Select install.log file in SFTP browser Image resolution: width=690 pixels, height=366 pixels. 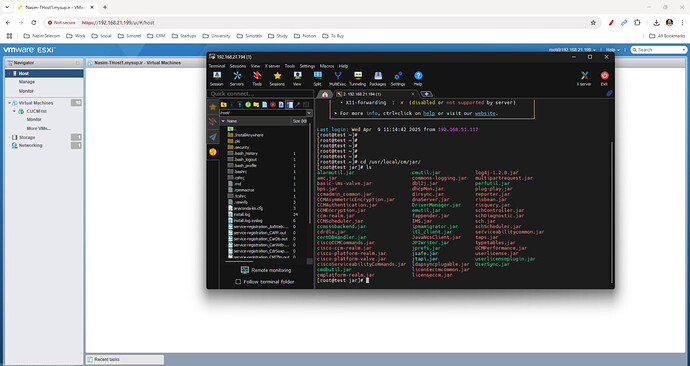click(x=242, y=214)
